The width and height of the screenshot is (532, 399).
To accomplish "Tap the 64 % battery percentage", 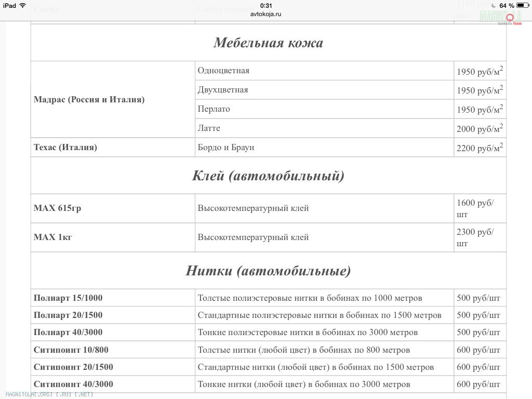I will tap(507, 6).
